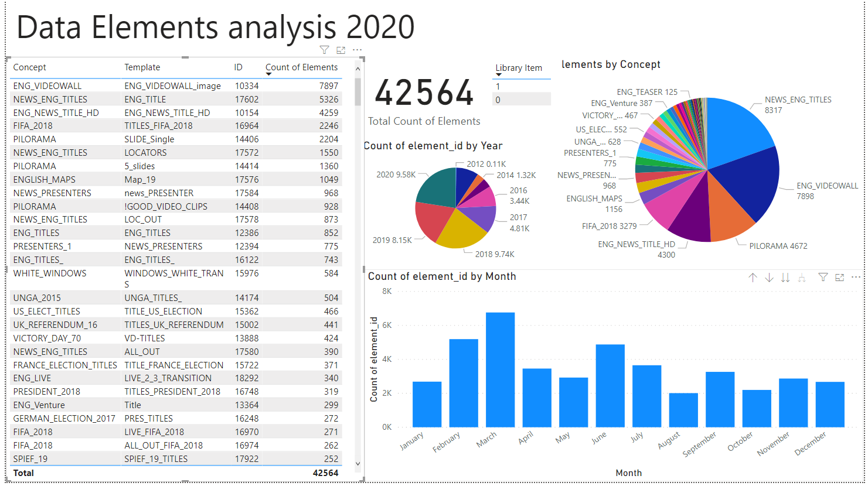868x486 pixels.
Task: Open focus mode for Month bar chart
Action: (x=839, y=278)
